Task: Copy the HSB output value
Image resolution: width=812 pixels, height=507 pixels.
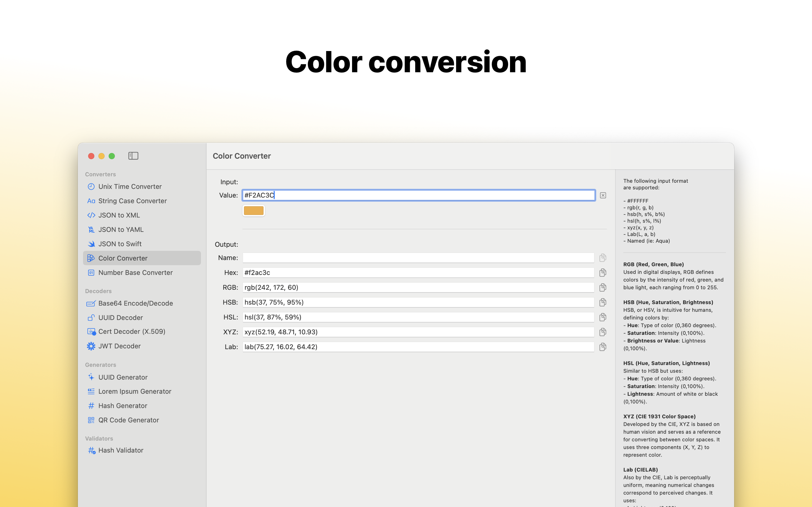Action: click(x=603, y=302)
